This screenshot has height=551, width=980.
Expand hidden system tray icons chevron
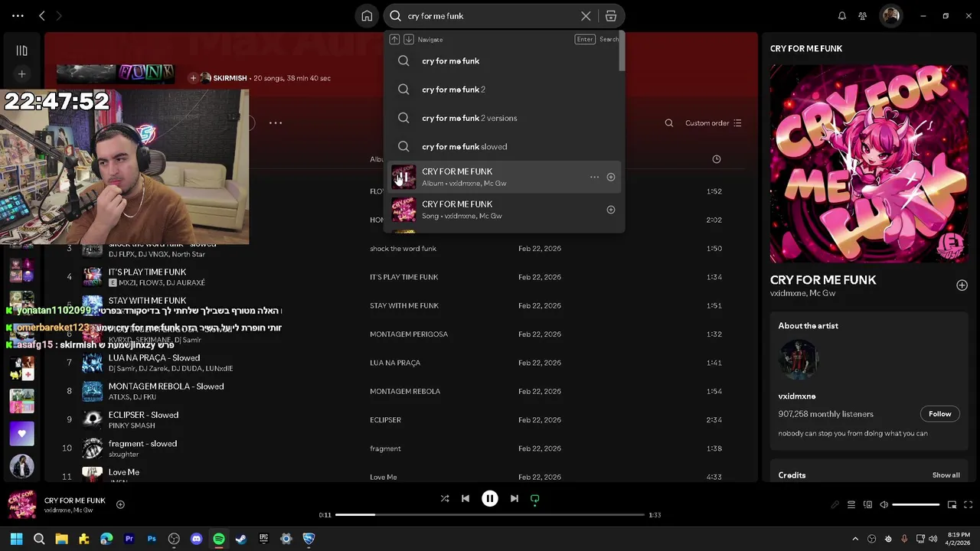[855, 539]
